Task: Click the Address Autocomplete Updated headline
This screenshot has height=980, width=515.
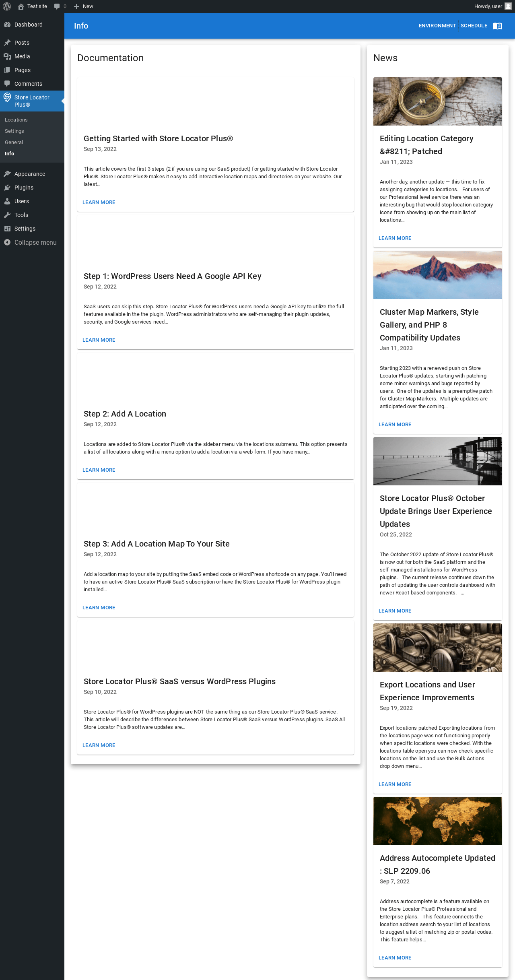Action: [437, 864]
